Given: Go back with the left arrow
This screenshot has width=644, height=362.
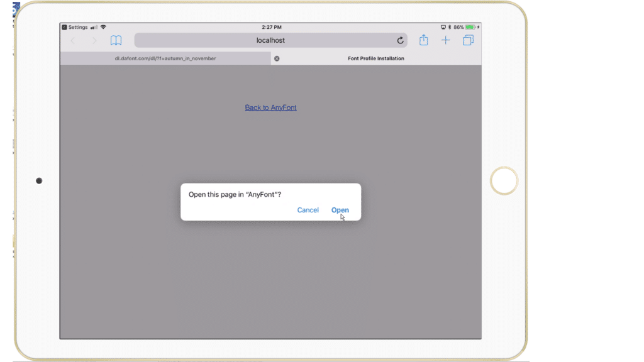Looking at the screenshot, I should pyautogui.click(x=73, y=40).
